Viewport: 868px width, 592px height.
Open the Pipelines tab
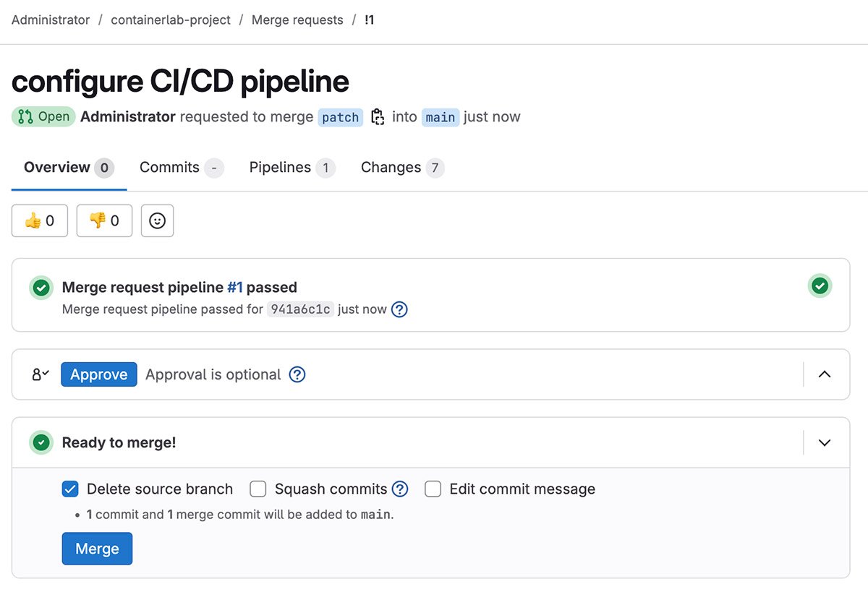pyautogui.click(x=280, y=168)
